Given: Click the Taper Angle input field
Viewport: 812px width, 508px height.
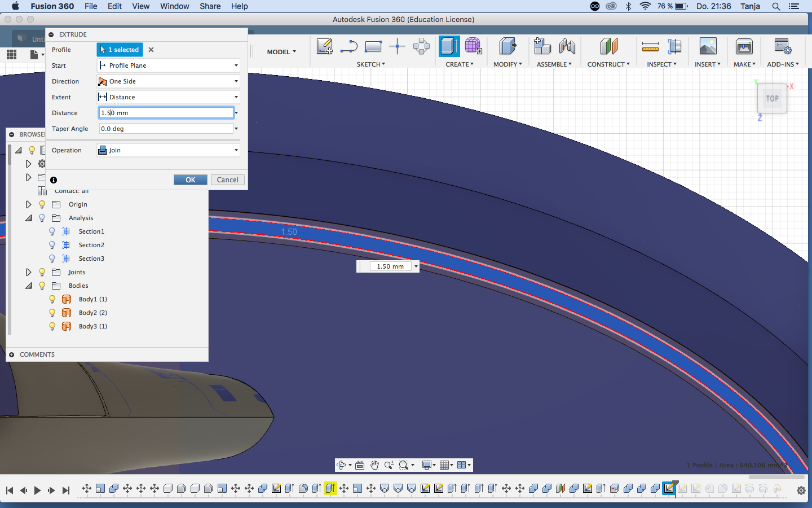Looking at the screenshot, I should pos(166,129).
